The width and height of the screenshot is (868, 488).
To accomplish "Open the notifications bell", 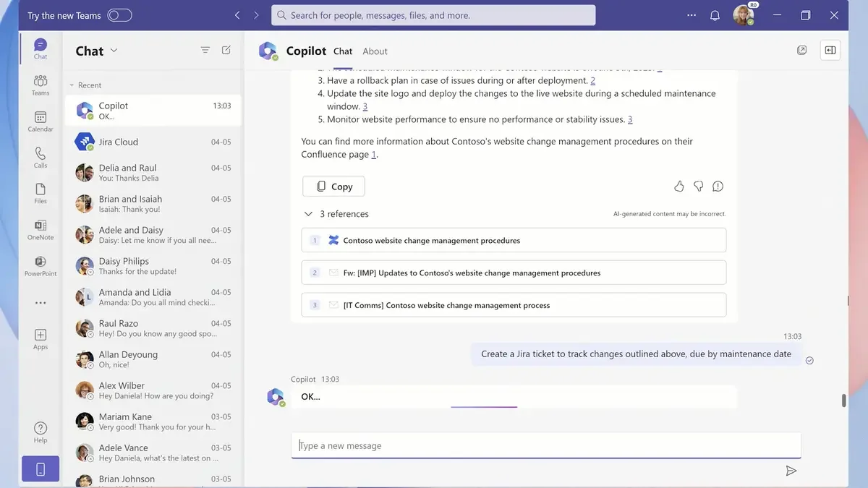I will pos(715,15).
